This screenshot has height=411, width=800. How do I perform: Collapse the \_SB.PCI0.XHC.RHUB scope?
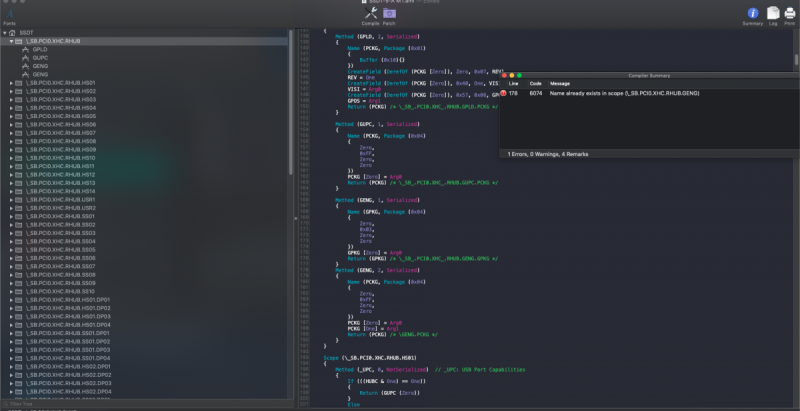(x=11, y=41)
